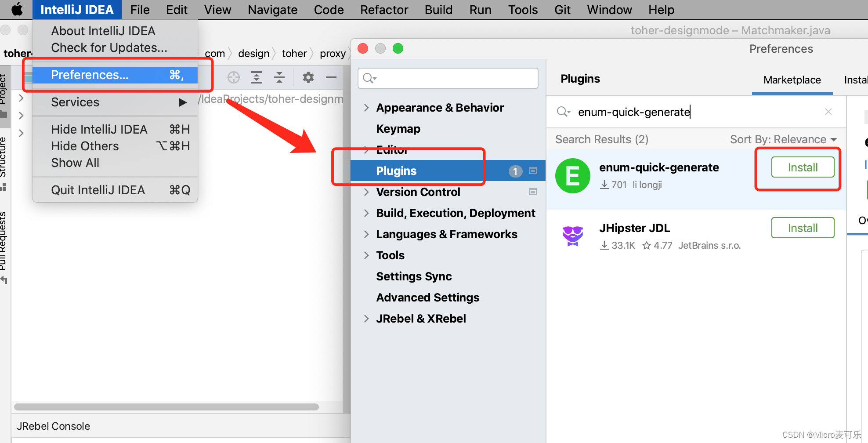Open the JRebel Console panel
Image resolution: width=868 pixels, height=443 pixels.
click(x=53, y=426)
